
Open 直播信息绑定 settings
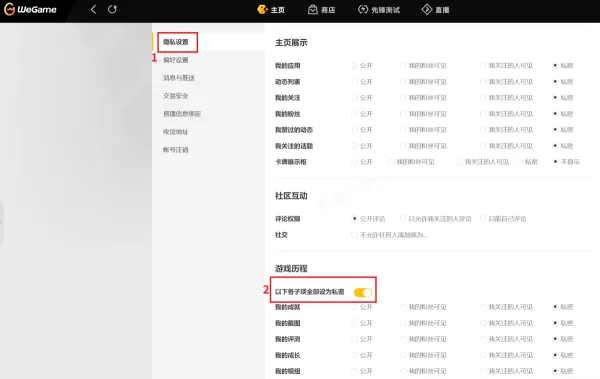182,114
